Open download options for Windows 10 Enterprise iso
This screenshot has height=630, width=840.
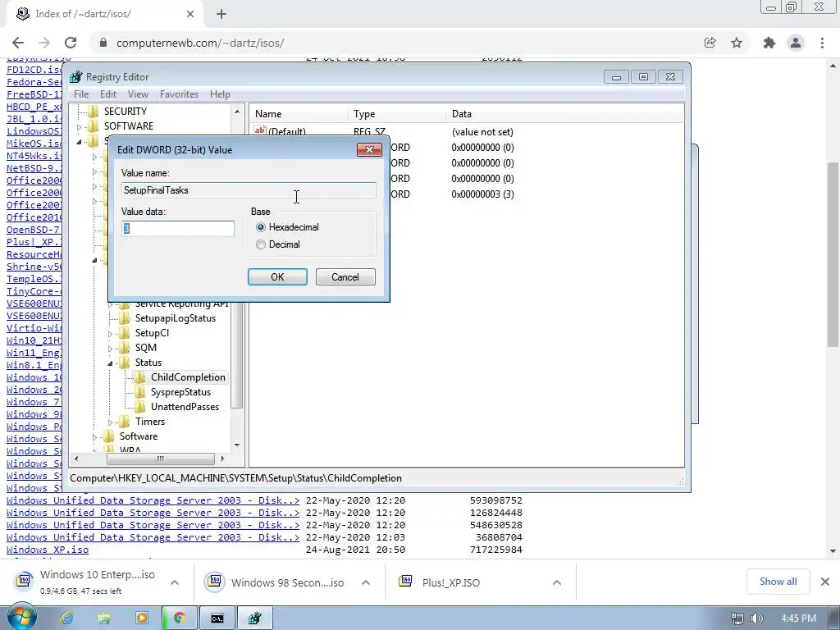click(x=174, y=582)
